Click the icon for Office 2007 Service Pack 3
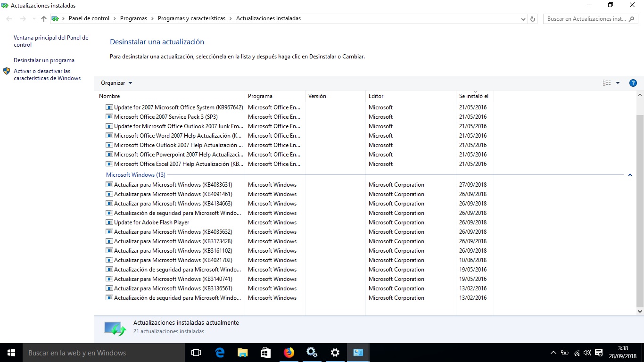This screenshot has width=644, height=362. pos(109,117)
